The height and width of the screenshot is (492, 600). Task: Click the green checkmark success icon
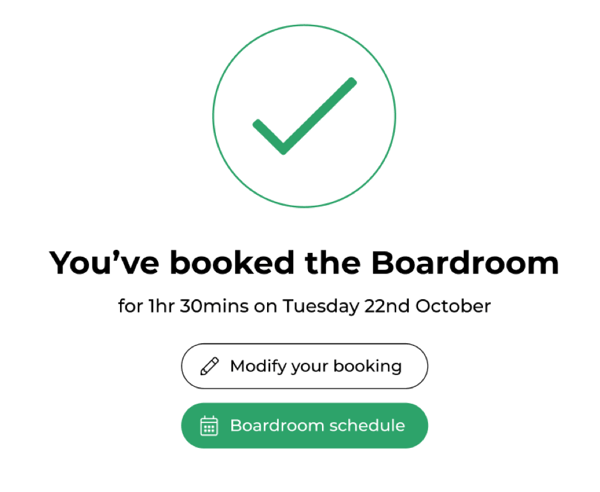click(x=305, y=116)
